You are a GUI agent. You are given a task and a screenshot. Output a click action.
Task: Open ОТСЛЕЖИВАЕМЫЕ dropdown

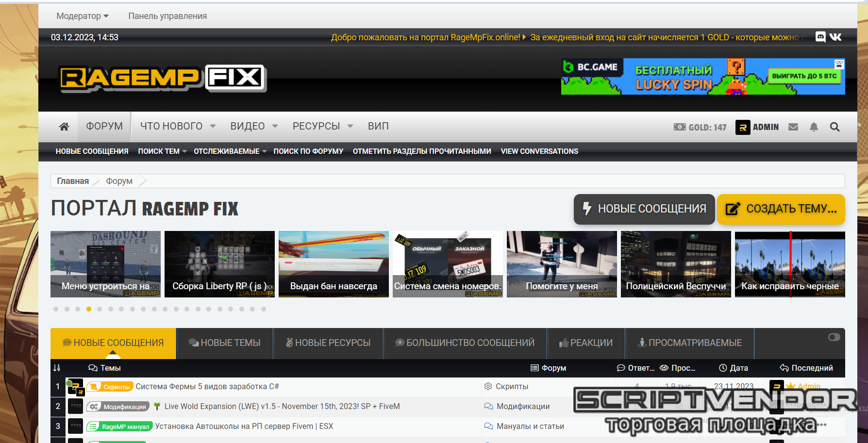(230, 151)
